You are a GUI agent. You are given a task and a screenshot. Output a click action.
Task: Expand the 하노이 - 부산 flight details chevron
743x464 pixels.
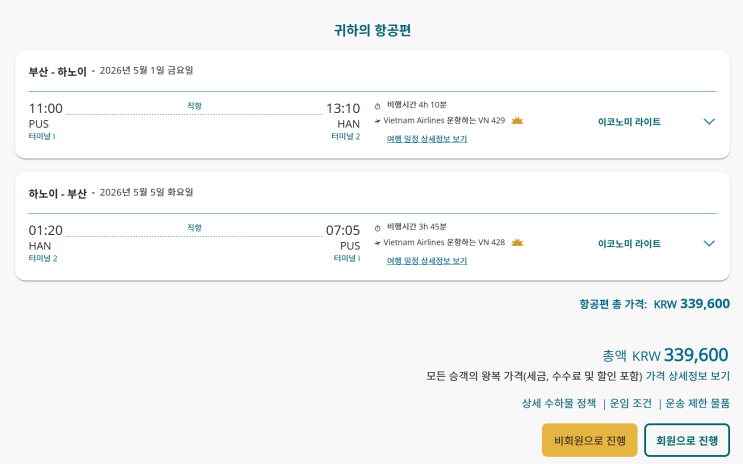coord(709,243)
